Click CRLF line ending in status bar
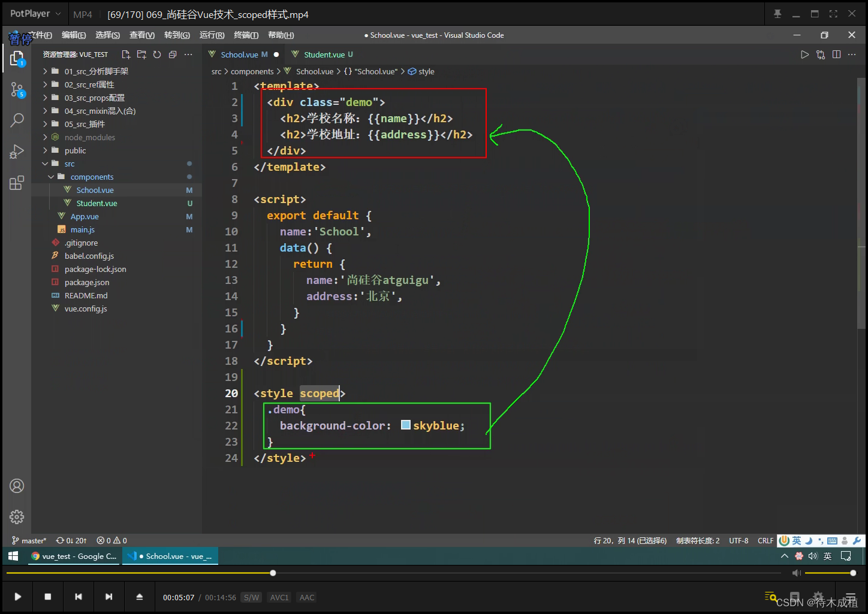This screenshot has height=614, width=868. 765,540
